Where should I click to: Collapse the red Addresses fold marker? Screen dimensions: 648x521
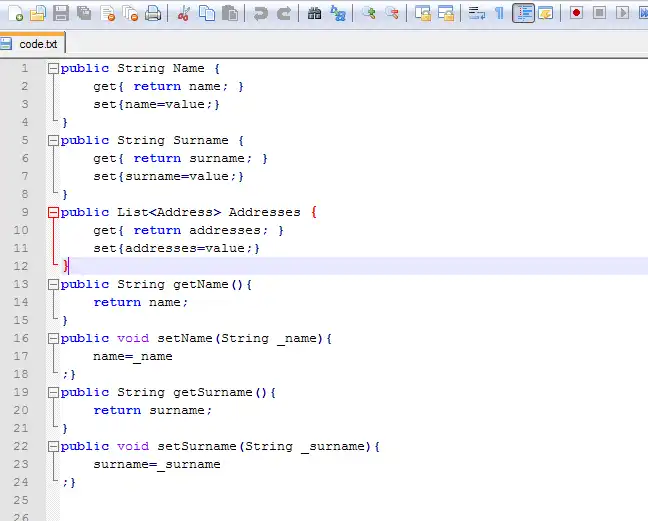[x=53, y=213]
